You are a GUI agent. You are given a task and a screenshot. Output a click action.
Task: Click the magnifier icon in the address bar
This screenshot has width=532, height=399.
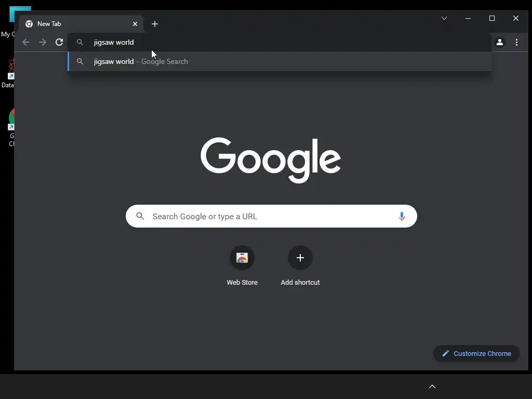(x=79, y=42)
